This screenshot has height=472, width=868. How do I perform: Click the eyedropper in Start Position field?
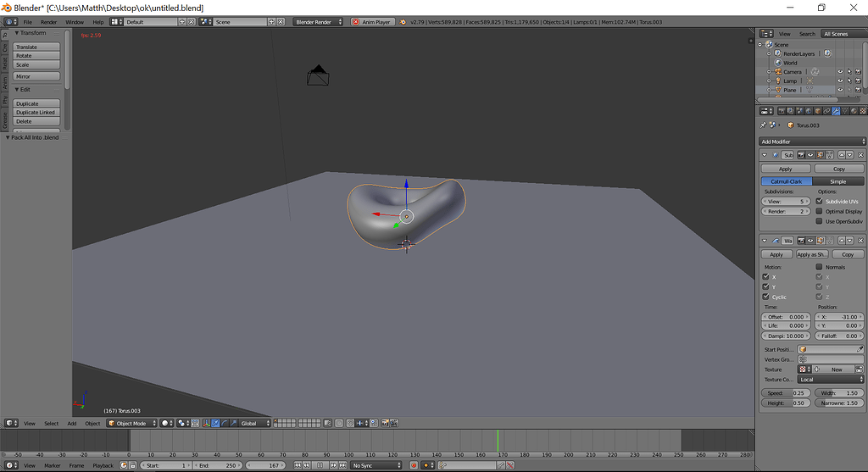point(860,349)
